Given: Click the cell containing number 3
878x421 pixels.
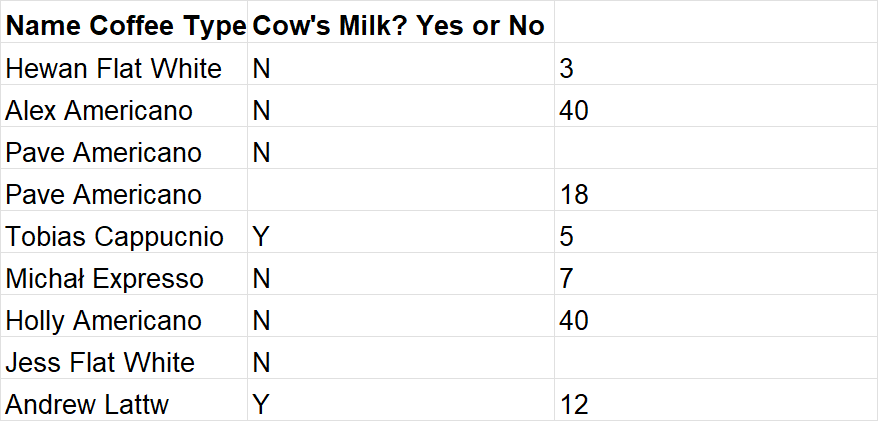Looking at the screenshot, I should (566, 68).
